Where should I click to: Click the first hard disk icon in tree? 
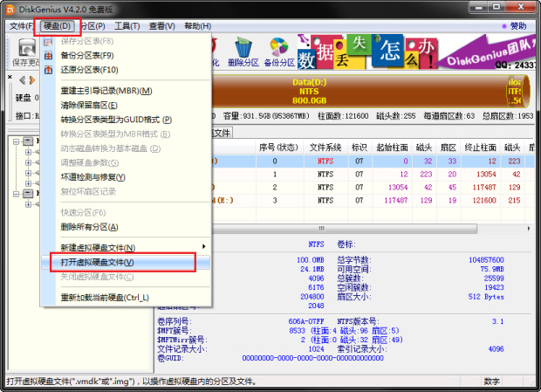28,141
